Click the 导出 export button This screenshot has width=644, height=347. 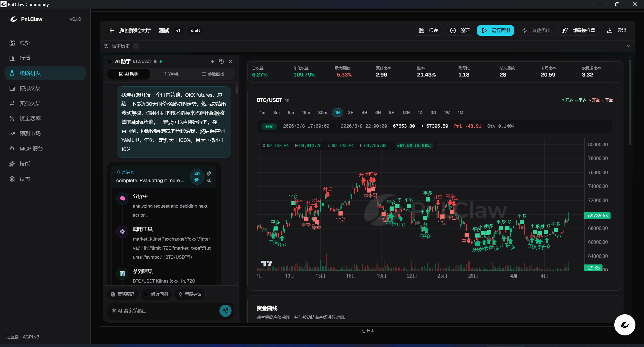(617, 30)
